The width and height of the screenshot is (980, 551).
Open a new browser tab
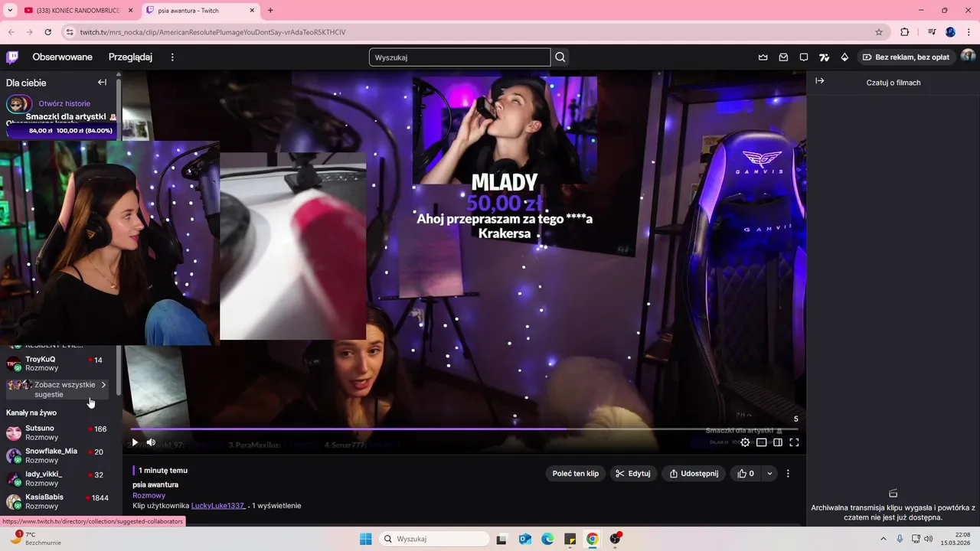pyautogui.click(x=270, y=10)
